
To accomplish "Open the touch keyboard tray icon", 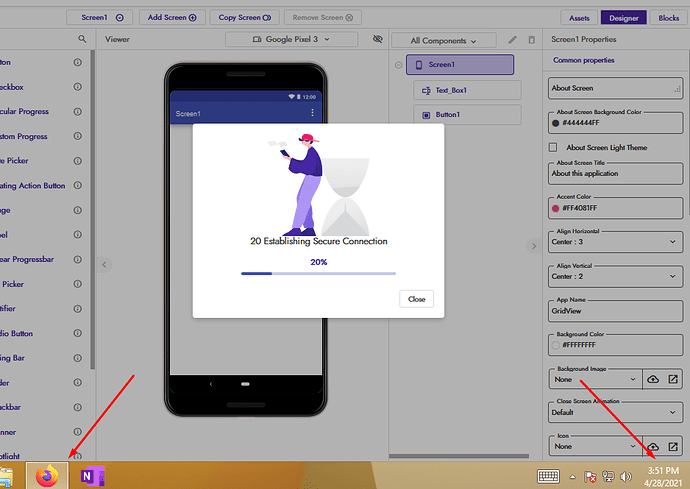I will point(548,476).
